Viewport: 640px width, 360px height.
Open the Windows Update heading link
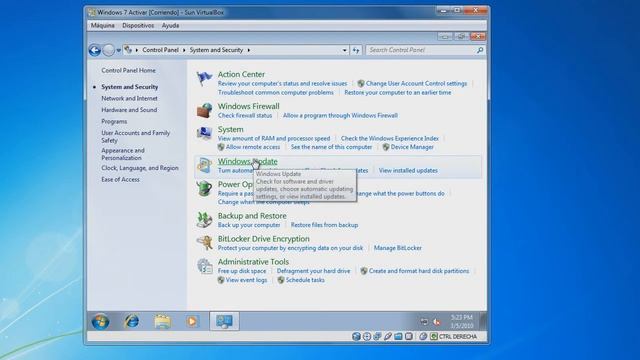click(x=247, y=161)
